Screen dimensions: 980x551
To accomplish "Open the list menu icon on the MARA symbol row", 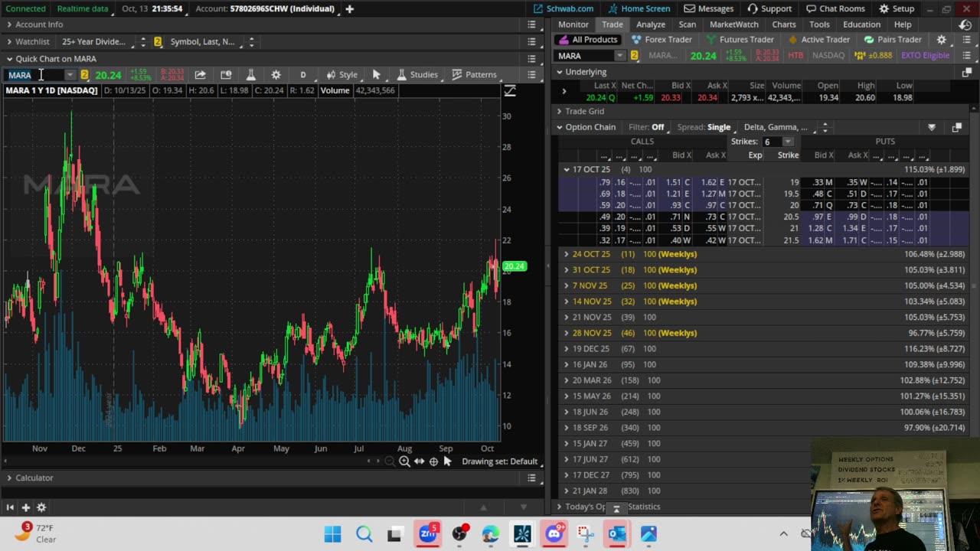I will tap(966, 56).
